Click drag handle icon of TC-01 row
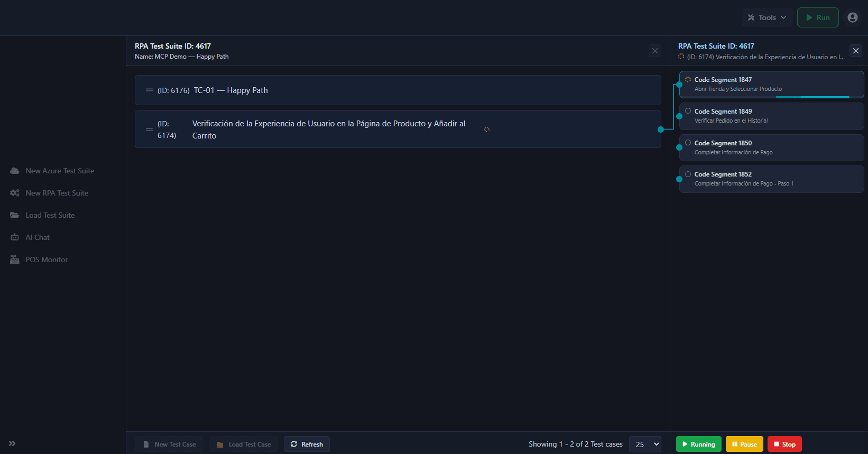This screenshot has width=868, height=454. (x=150, y=90)
